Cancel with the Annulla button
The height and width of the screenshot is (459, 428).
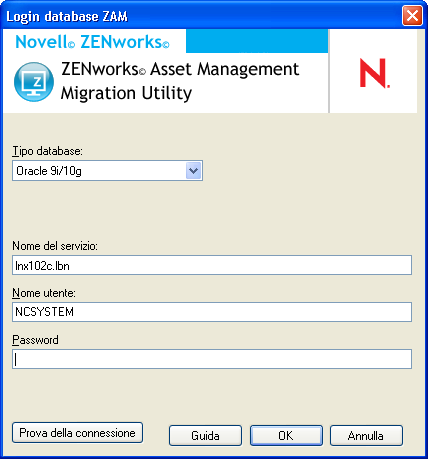(366, 436)
